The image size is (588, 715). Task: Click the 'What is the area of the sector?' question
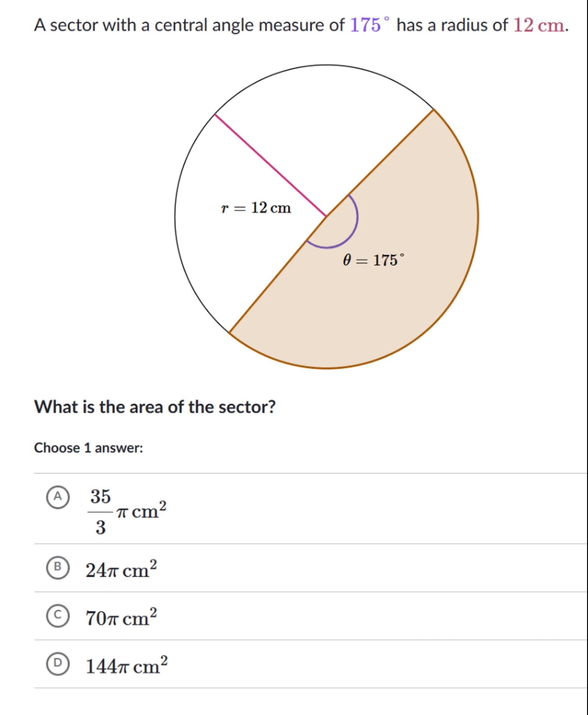155,407
